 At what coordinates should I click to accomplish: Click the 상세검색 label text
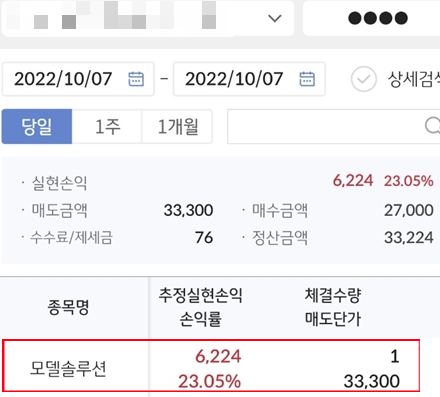click(x=414, y=79)
